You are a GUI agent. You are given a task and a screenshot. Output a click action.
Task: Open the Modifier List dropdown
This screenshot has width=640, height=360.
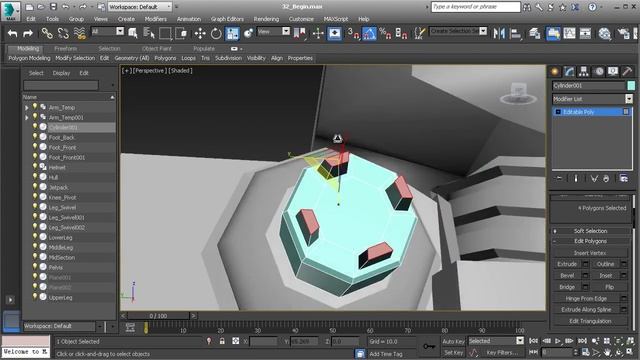592,99
